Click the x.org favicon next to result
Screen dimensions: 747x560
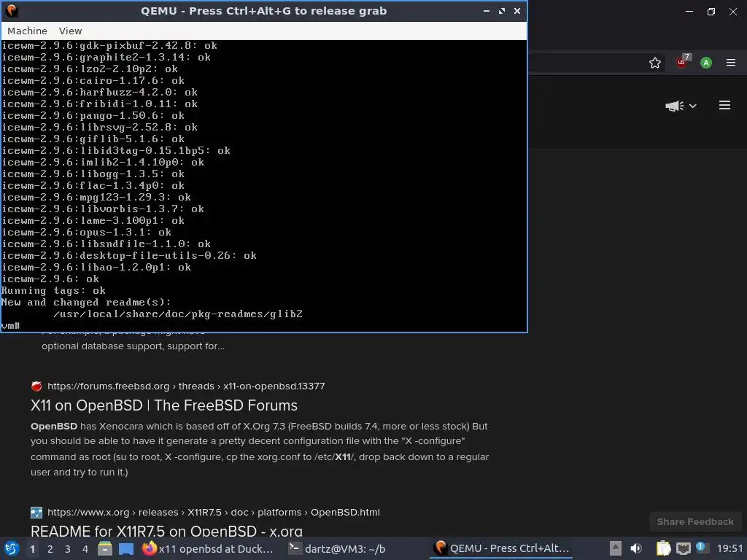(36, 513)
